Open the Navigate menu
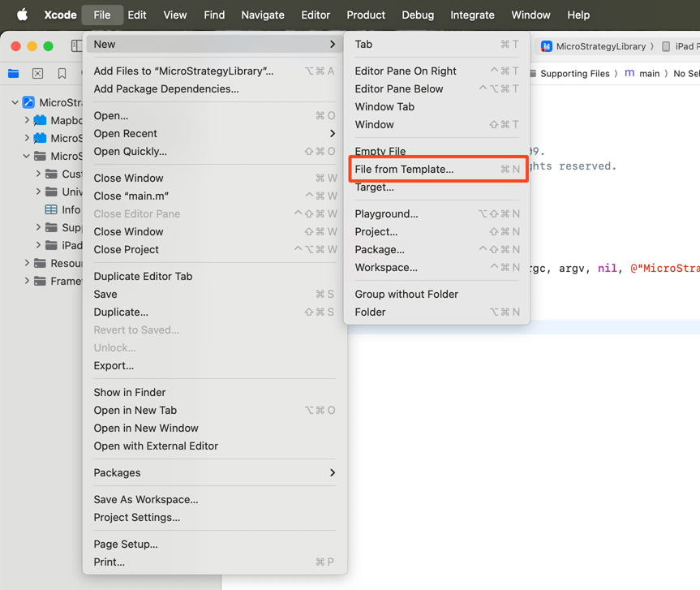700x590 pixels. tap(263, 15)
